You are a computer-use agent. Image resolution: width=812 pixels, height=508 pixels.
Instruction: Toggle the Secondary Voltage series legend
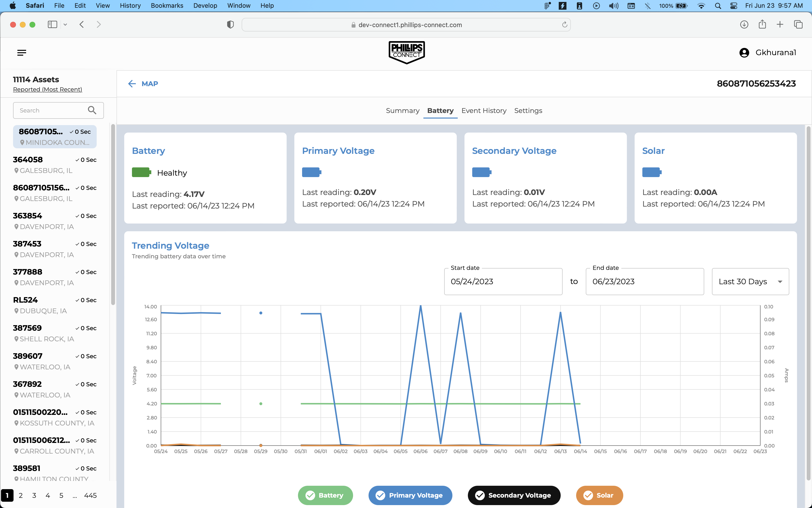pyautogui.click(x=514, y=495)
